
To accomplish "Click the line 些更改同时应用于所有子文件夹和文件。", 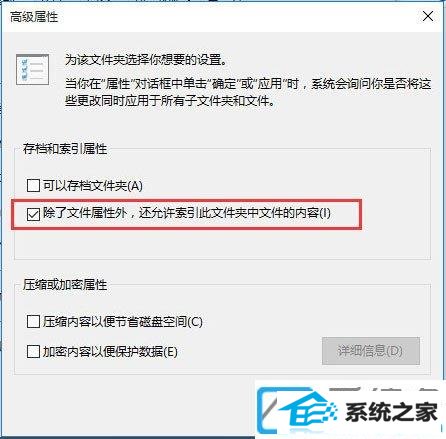I will (170, 101).
